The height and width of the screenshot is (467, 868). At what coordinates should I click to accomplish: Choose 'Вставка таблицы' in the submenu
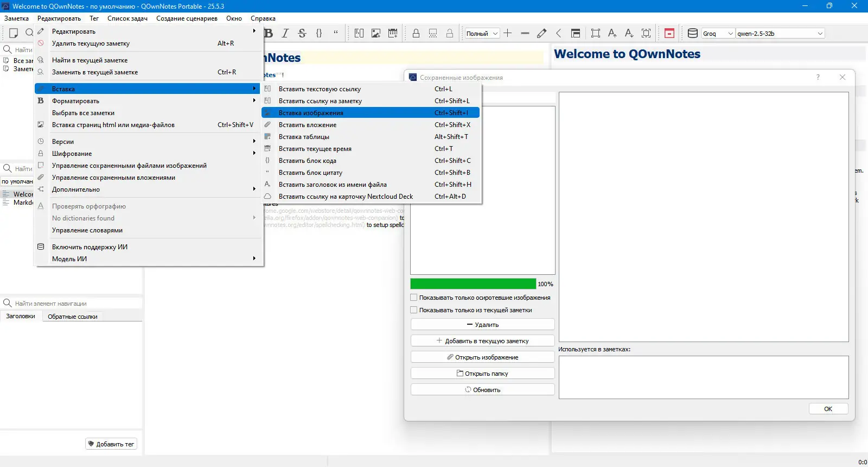tap(371, 137)
